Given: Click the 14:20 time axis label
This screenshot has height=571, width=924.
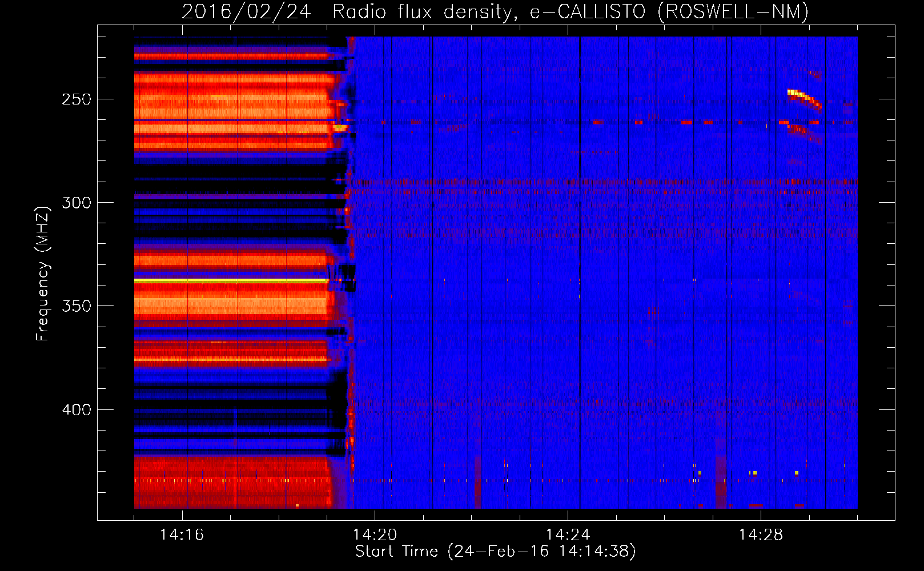Looking at the screenshot, I should point(375,535).
